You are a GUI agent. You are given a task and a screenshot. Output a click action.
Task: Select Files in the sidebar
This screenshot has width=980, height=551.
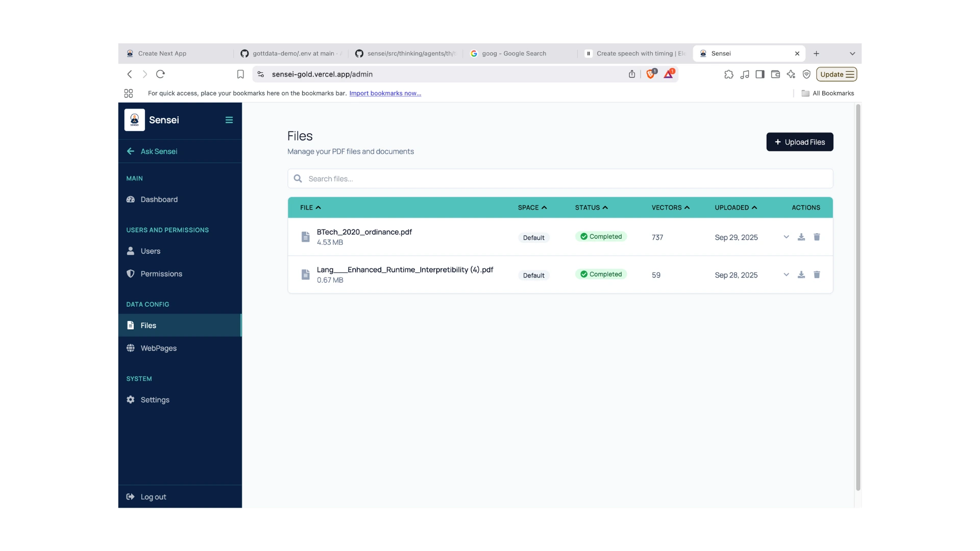180,325
